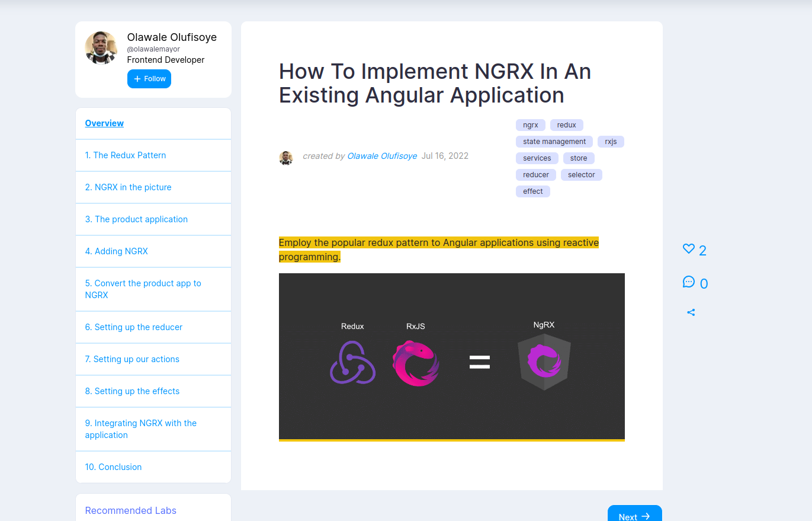812x521 pixels.
Task: Share the article using the share icon
Action: (x=691, y=312)
